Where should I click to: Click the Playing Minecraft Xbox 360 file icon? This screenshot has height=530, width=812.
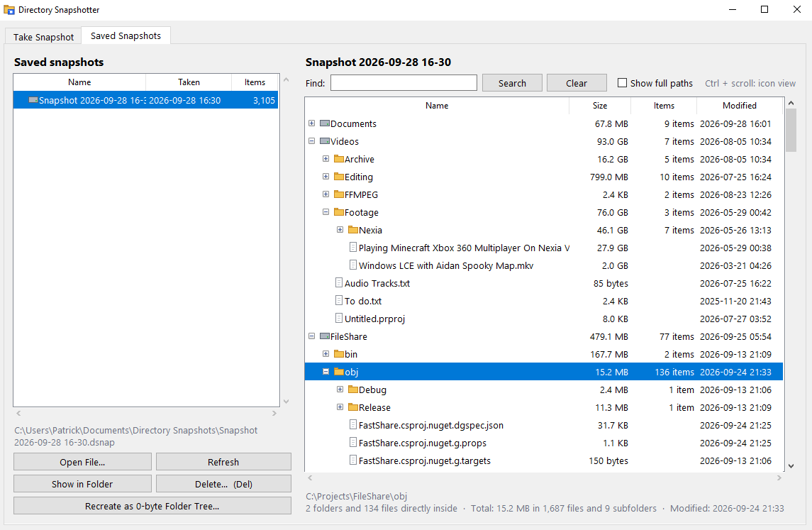[353, 247]
